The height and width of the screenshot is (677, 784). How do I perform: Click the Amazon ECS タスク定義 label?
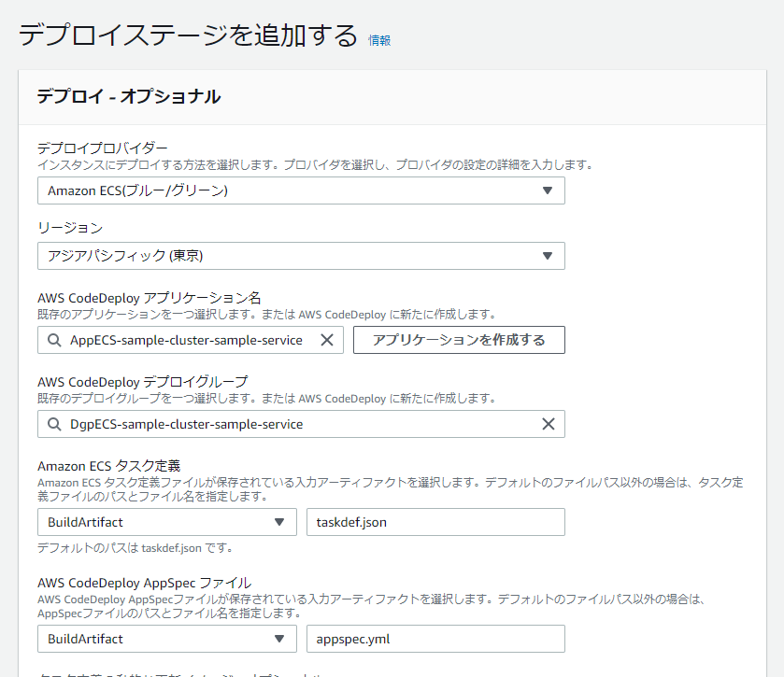click(109, 466)
